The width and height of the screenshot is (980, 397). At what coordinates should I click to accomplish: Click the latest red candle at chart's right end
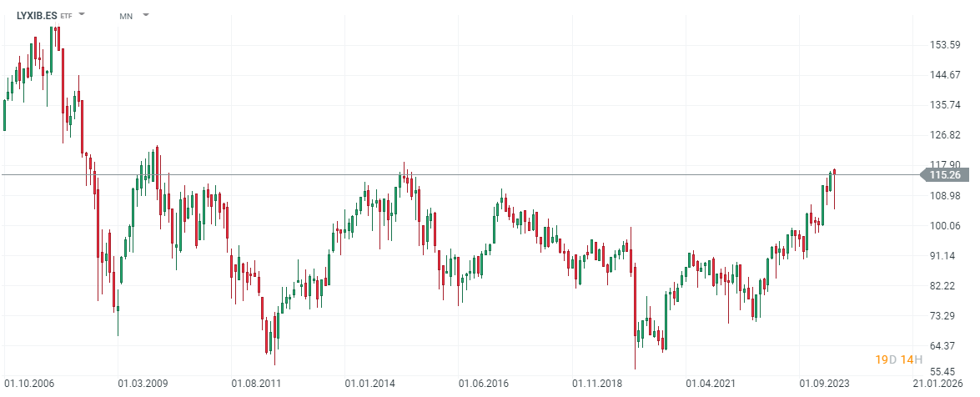(x=834, y=172)
